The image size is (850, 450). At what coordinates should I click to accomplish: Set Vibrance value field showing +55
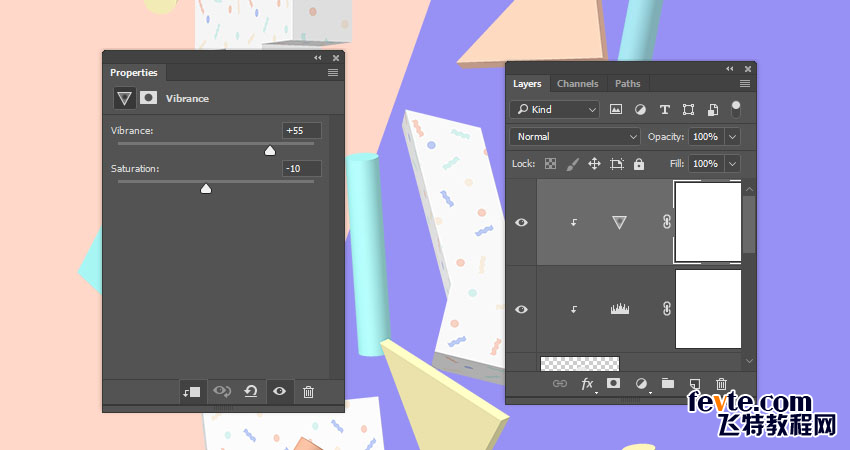click(301, 131)
